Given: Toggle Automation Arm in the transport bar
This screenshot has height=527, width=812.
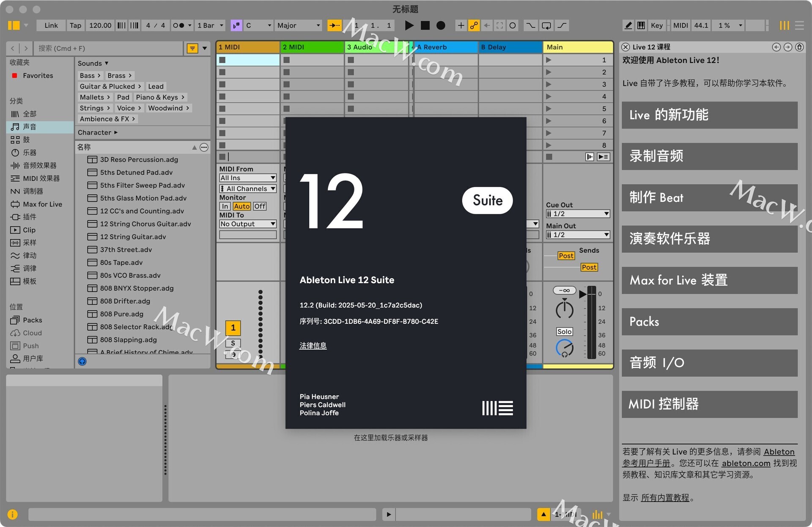Looking at the screenshot, I should tap(474, 25).
